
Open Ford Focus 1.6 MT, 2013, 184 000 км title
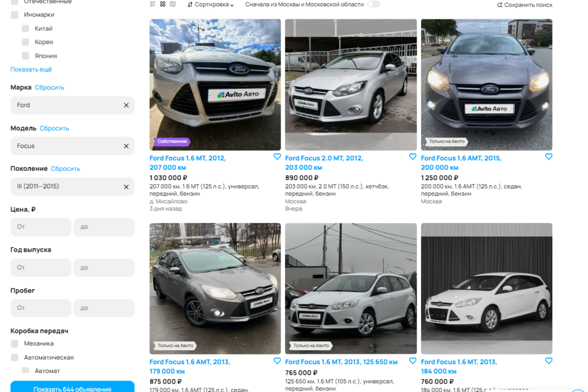tap(459, 367)
